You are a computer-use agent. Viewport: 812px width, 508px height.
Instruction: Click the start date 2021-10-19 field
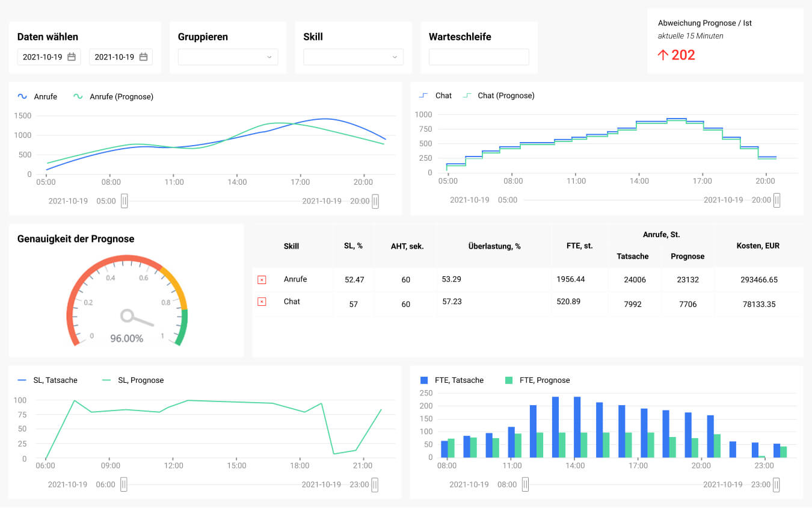[49, 57]
